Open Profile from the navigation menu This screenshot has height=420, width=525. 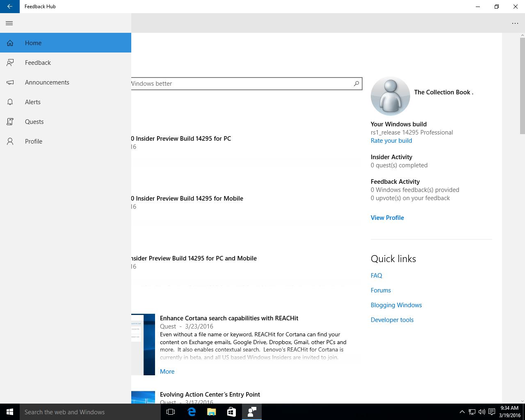tap(66, 141)
